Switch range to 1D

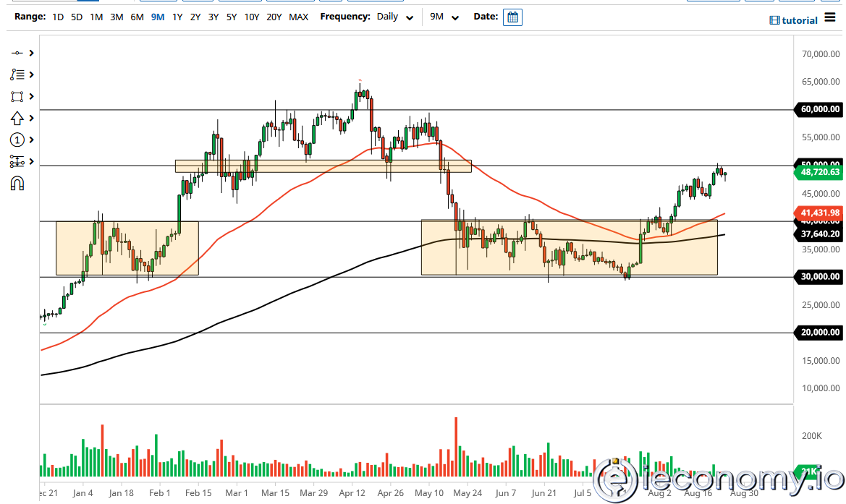click(57, 17)
